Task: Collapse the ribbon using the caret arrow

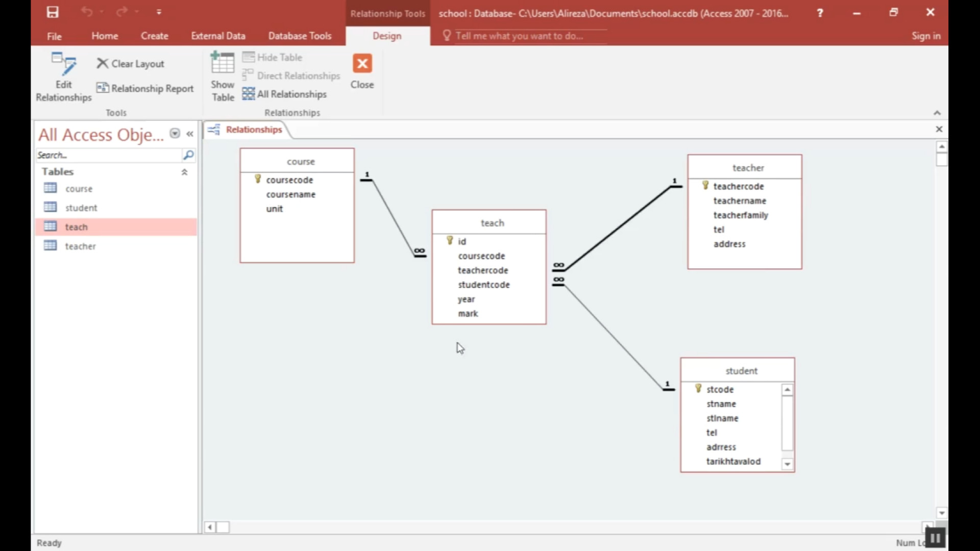Action: pyautogui.click(x=937, y=113)
